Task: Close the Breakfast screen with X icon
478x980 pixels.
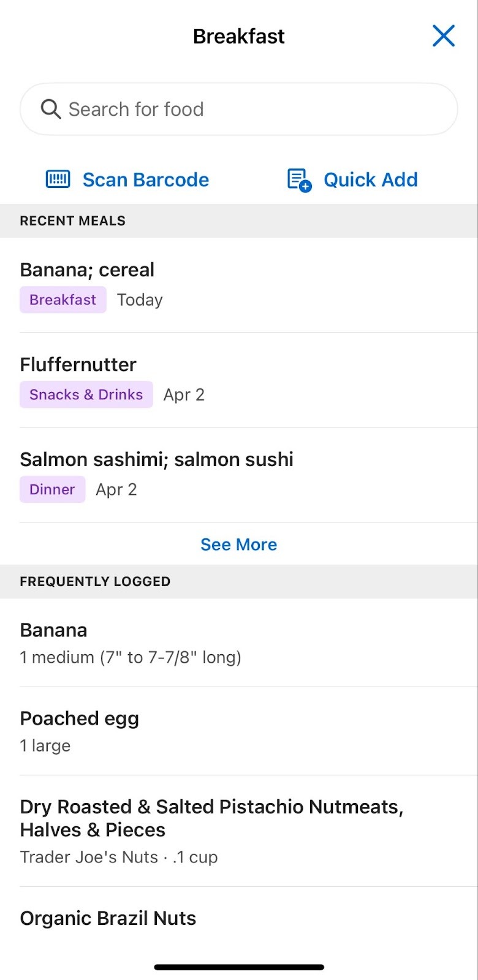Action: pyautogui.click(x=443, y=36)
